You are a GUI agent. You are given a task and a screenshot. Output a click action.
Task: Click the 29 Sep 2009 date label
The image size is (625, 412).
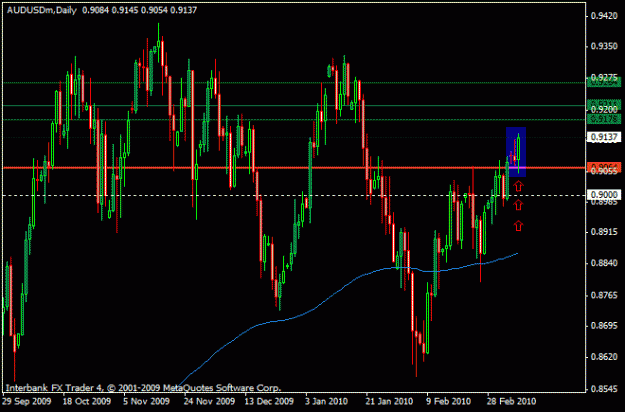[27, 401]
